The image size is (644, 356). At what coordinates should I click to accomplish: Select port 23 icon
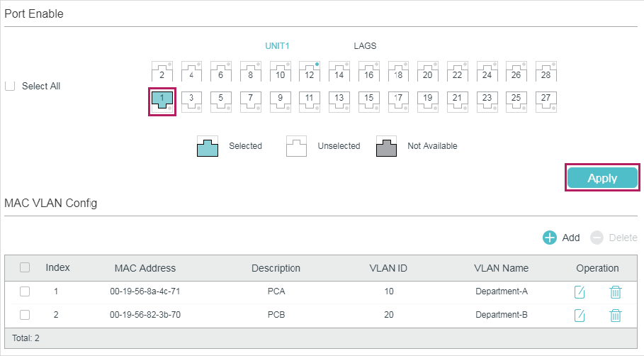[x=487, y=101]
